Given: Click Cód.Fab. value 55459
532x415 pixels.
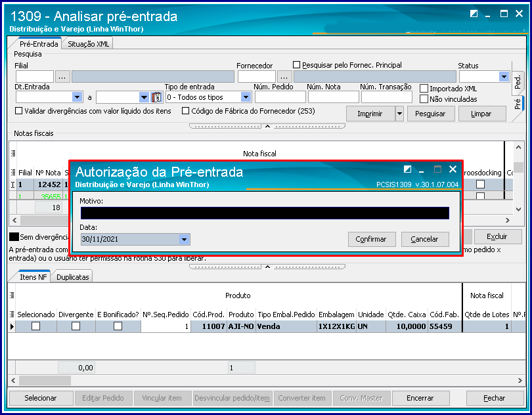Looking at the screenshot, I should [x=445, y=326].
